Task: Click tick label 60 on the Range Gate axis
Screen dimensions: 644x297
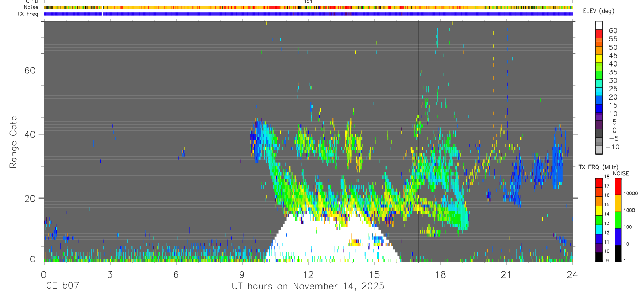Action: 30,70
